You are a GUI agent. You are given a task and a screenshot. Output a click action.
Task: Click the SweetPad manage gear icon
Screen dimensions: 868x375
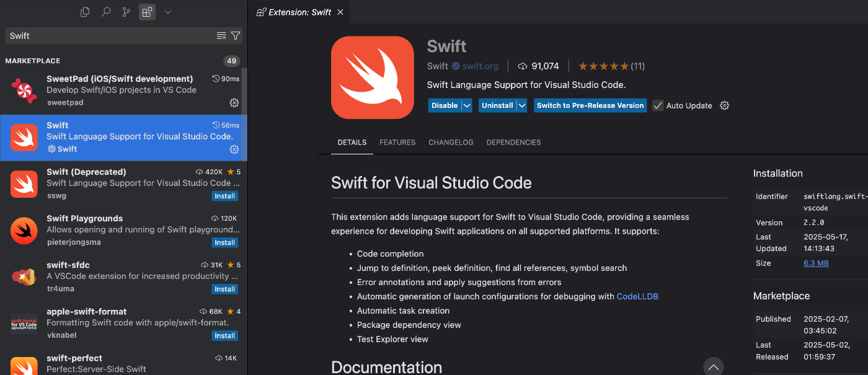pyautogui.click(x=234, y=102)
